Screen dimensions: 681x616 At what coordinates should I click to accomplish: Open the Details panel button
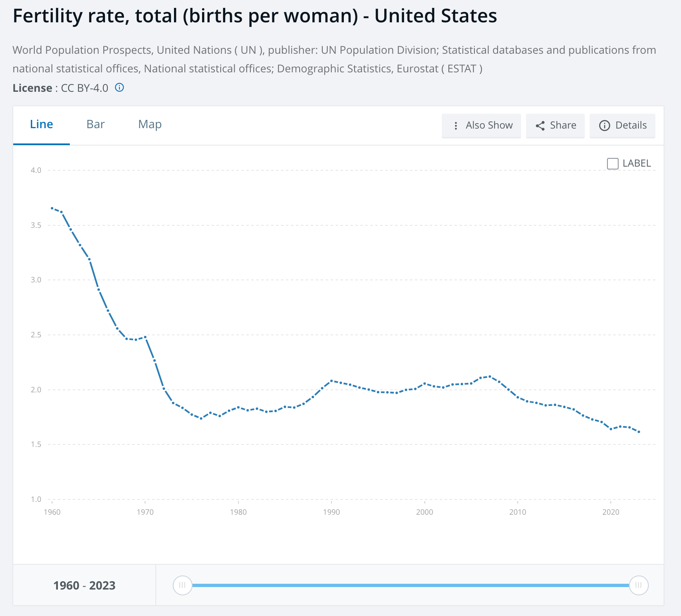(622, 126)
